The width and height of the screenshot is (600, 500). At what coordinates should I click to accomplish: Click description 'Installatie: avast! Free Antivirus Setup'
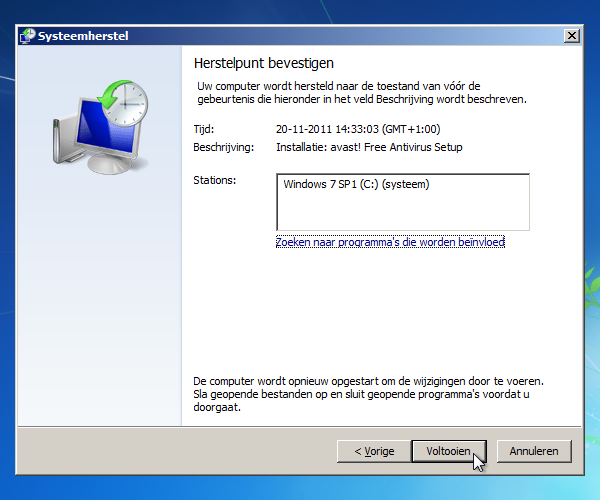tap(369, 147)
